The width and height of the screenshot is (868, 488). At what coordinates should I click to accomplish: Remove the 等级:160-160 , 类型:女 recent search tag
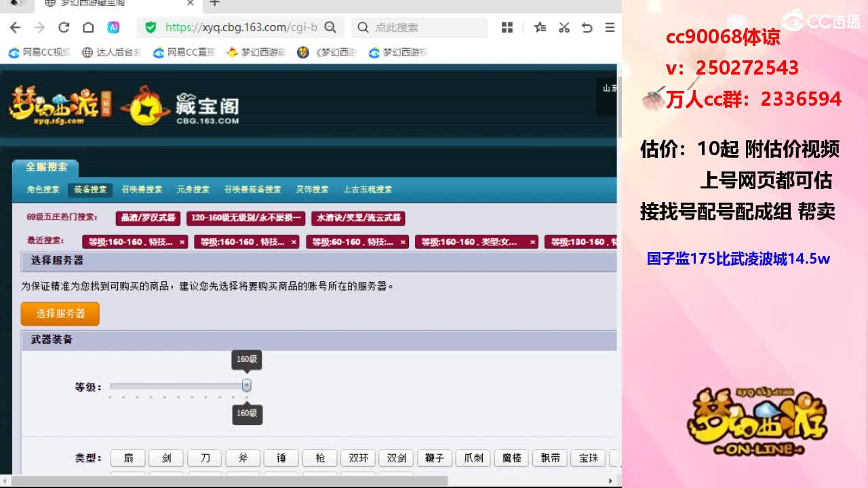tap(533, 242)
